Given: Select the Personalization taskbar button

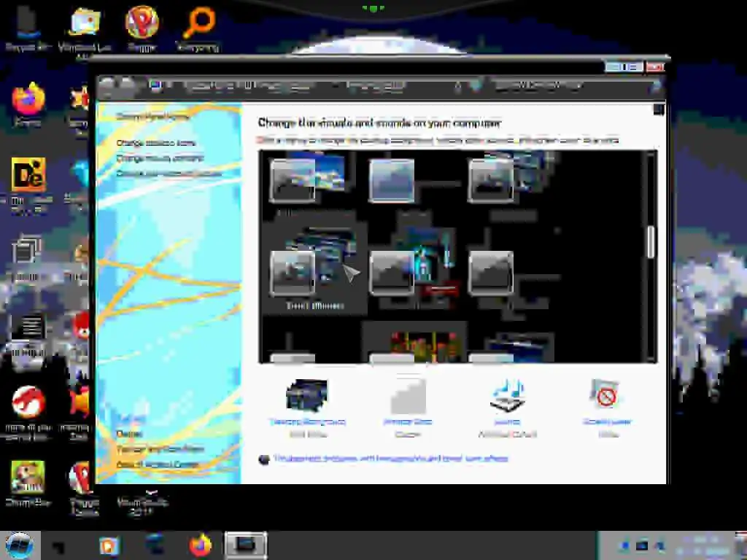Looking at the screenshot, I should coord(245,545).
